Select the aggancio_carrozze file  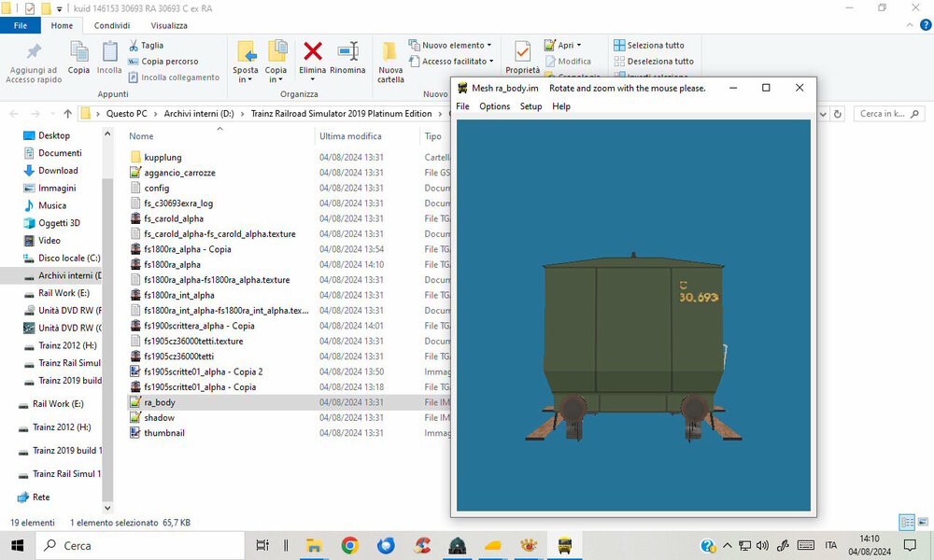coord(179,174)
